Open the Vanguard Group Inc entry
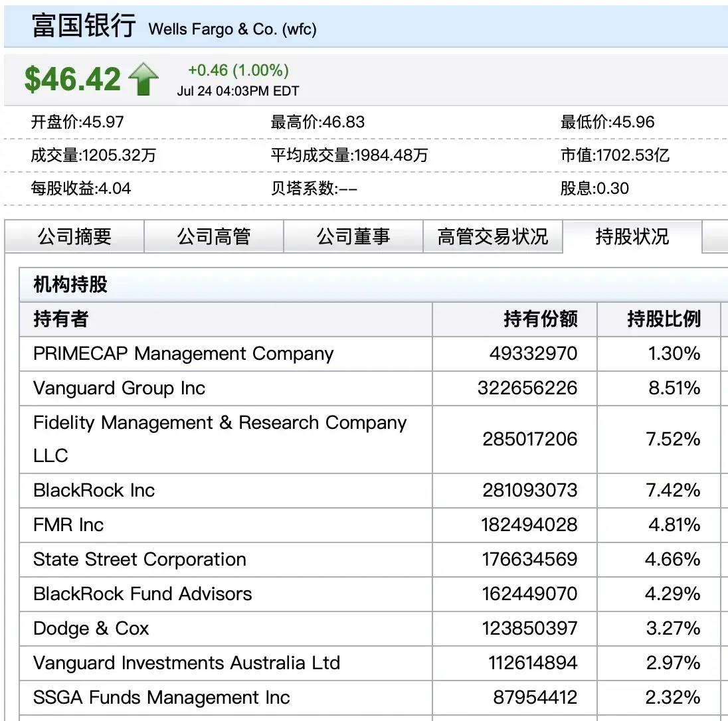728x721 pixels. pyautogui.click(x=120, y=388)
